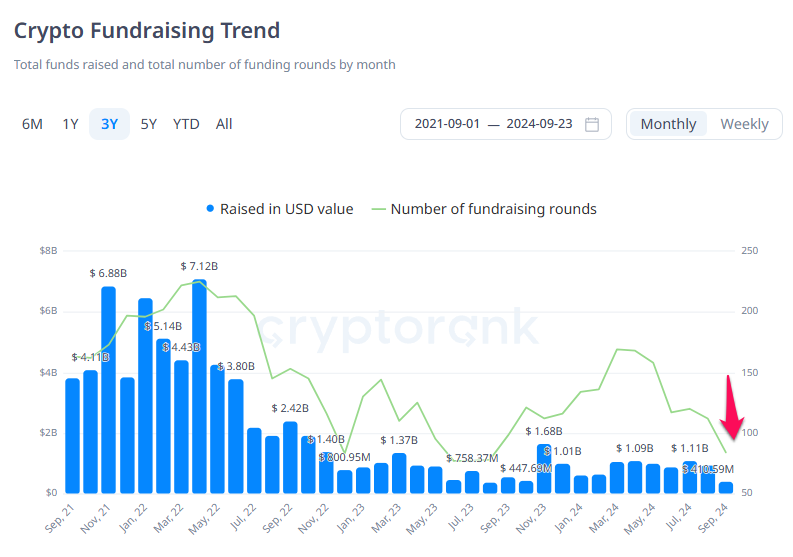This screenshot has width=793, height=557.
Task: Toggle Number of fundraising rounds legend
Action: point(484,209)
